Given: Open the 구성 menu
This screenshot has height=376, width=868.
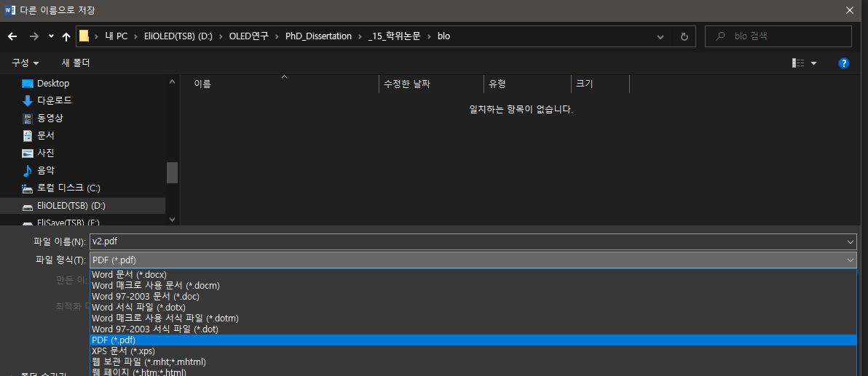Looking at the screenshot, I should coord(25,63).
